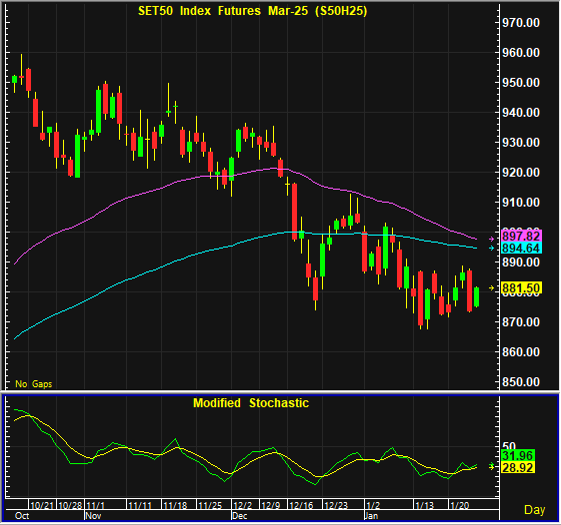Viewport: 561px width, 525px height.
Task: Click the Modified Stochastic panel title
Action: click(x=251, y=403)
